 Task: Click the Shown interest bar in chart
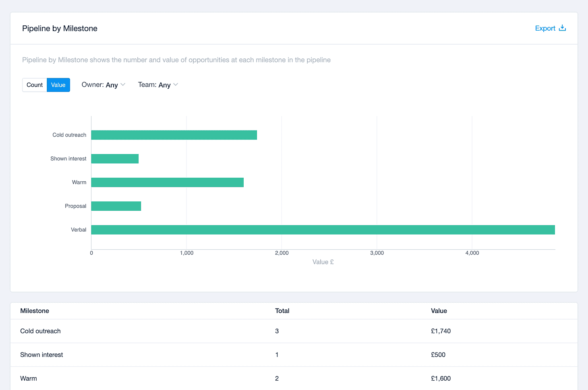coord(115,159)
